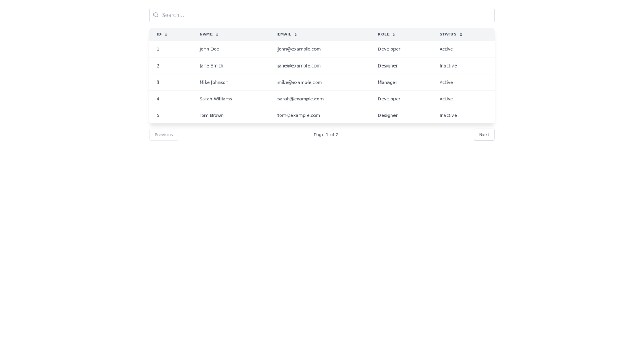
Task: Sort the table by the NAME column
Action: pos(206,34)
